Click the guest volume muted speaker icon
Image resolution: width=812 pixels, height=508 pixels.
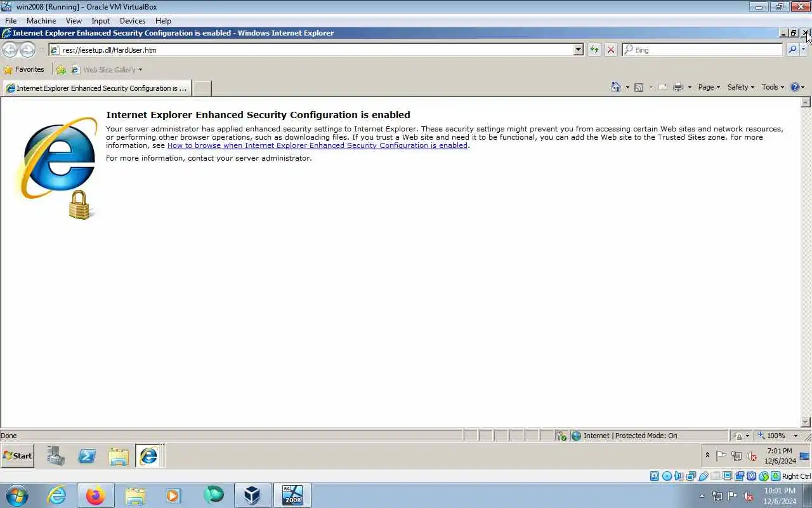752,456
